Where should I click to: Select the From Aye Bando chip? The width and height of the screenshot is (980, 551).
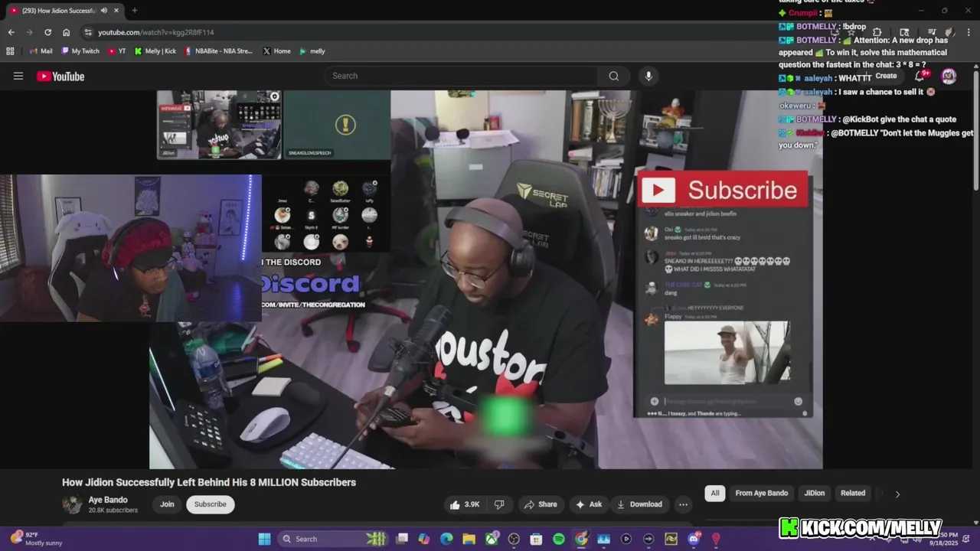tap(761, 494)
